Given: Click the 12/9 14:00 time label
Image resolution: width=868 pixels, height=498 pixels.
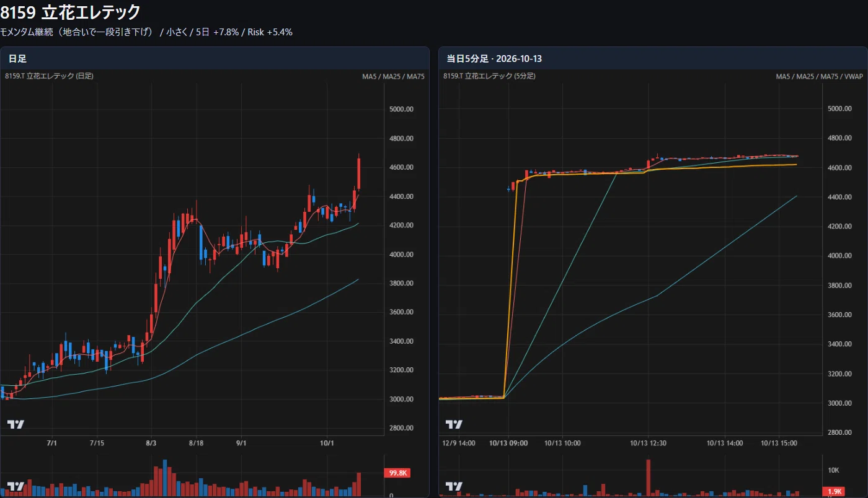Looking at the screenshot, I should point(458,443).
